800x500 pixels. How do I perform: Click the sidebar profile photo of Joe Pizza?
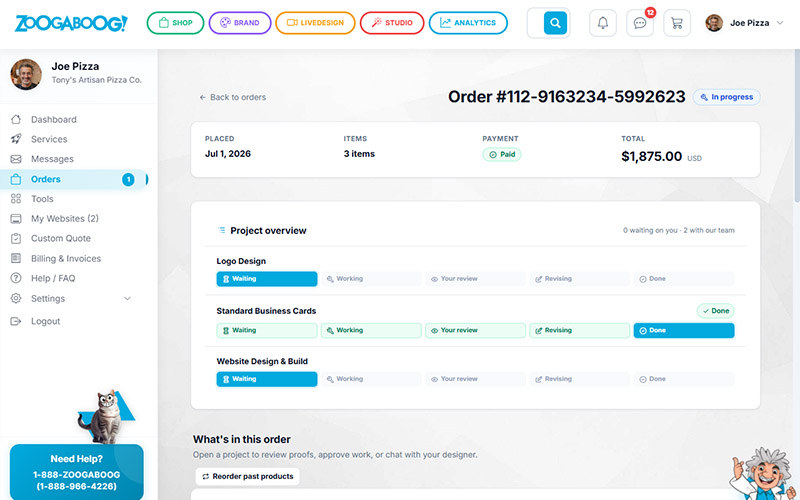pyautogui.click(x=26, y=74)
